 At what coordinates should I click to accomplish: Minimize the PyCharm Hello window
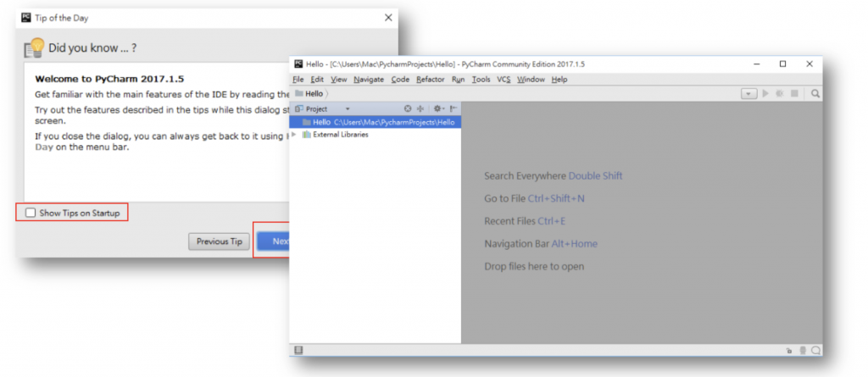click(757, 64)
